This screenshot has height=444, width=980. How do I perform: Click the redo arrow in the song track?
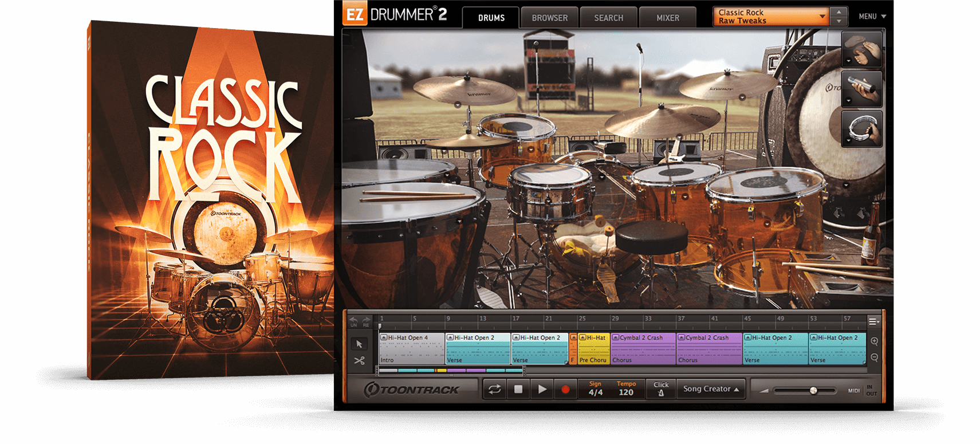coord(366,320)
